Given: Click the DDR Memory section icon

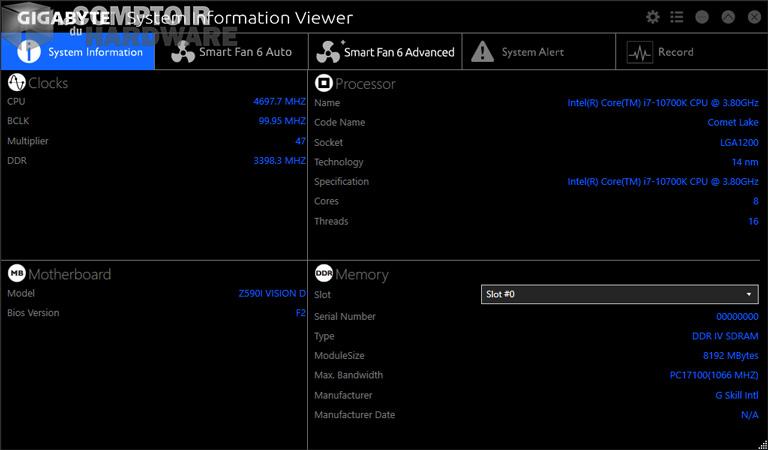Looking at the screenshot, I should tap(323, 273).
